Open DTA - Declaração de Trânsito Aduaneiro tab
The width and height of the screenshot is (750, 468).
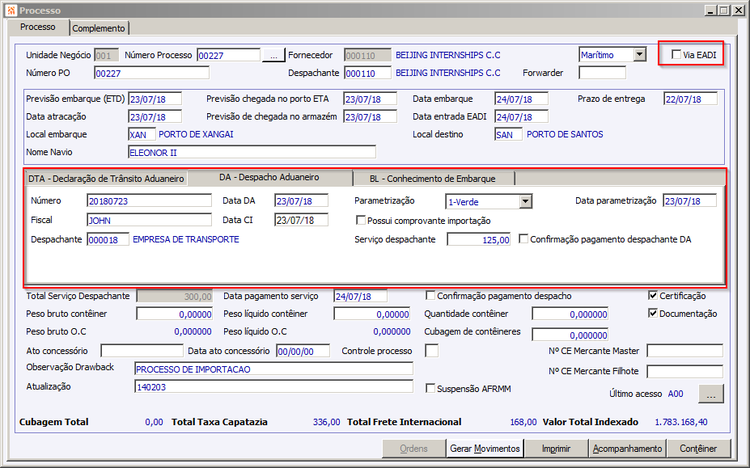(106, 178)
